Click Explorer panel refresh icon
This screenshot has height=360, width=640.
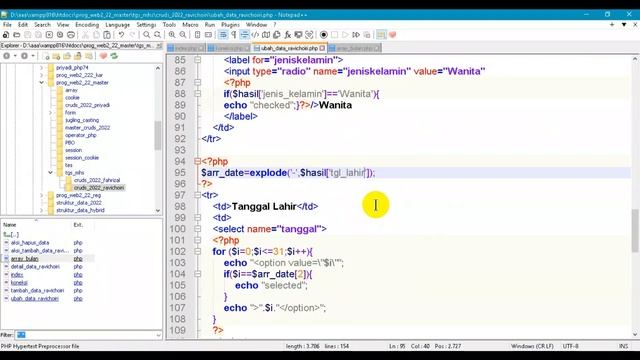[114, 56]
